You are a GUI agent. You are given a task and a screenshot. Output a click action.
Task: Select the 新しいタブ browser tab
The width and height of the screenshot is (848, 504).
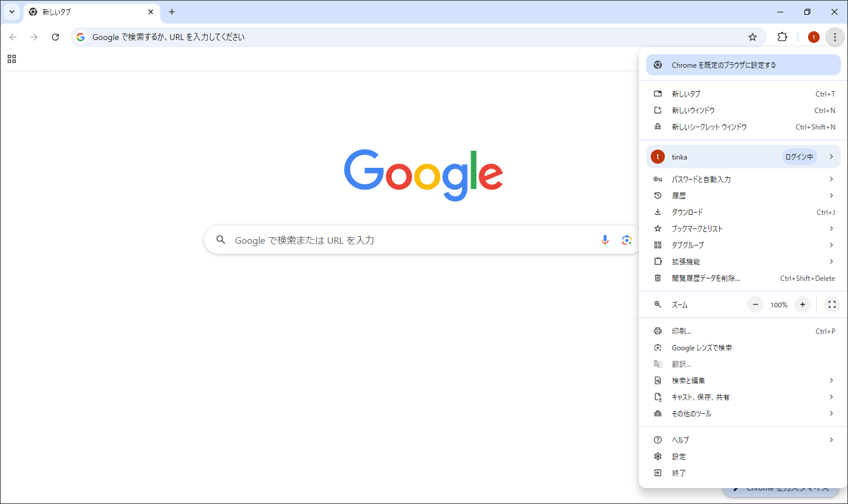click(x=92, y=12)
